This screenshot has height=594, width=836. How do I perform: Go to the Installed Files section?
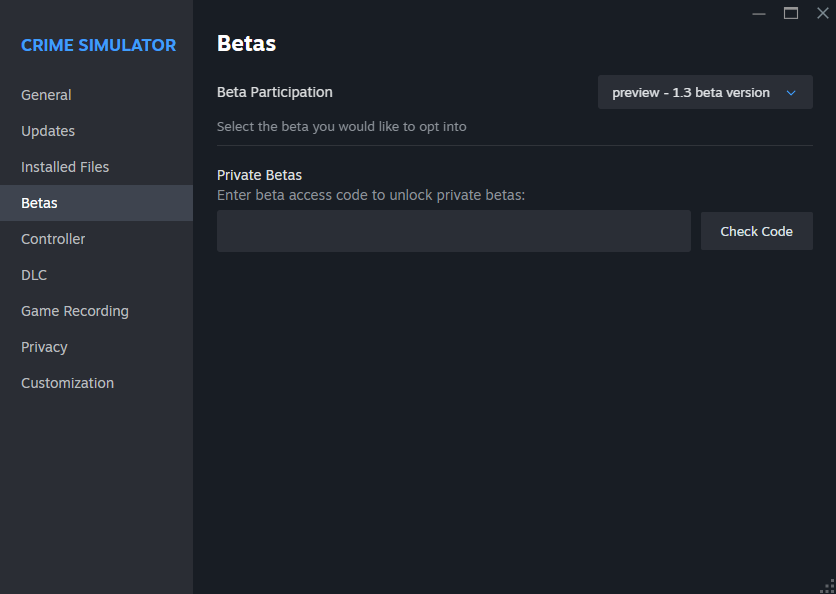click(x=65, y=167)
